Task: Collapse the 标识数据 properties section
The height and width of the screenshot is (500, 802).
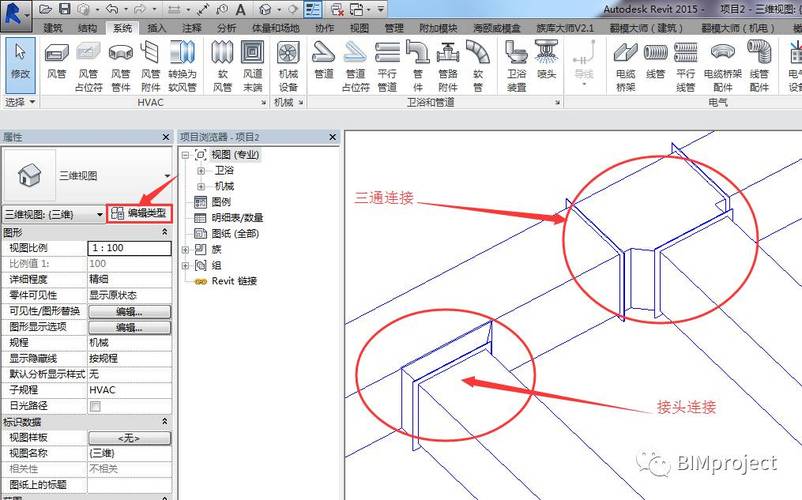Action: click(165, 421)
